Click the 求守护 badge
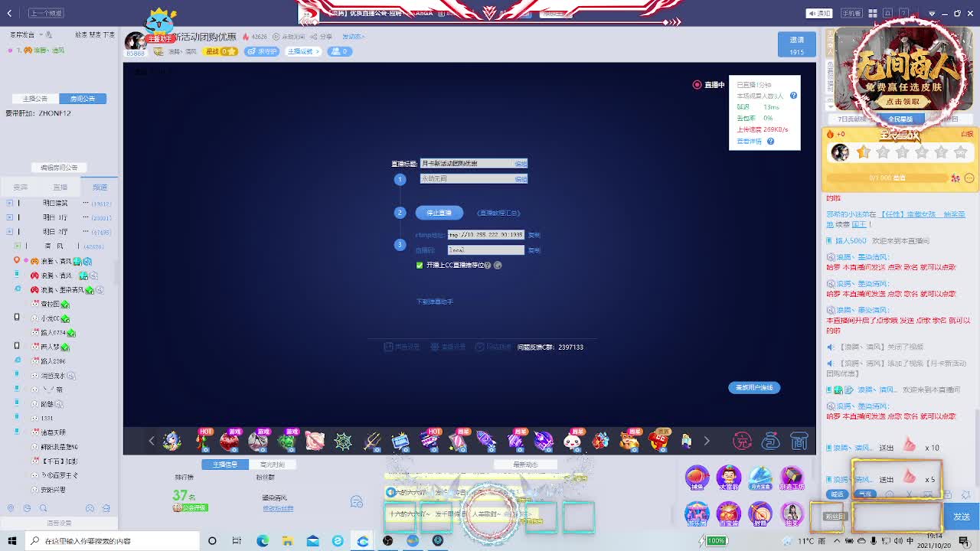The width and height of the screenshot is (980, 551). (x=263, y=51)
